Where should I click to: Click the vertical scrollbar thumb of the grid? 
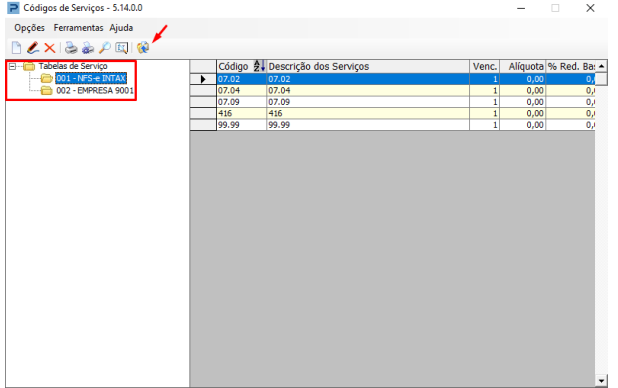tap(601, 79)
